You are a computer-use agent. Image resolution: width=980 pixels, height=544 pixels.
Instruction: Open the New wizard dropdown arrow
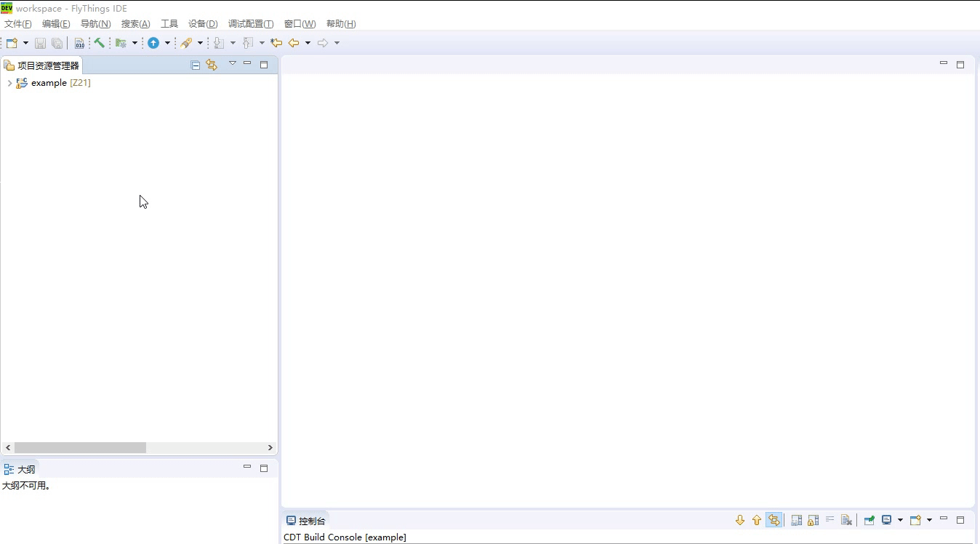(x=25, y=43)
